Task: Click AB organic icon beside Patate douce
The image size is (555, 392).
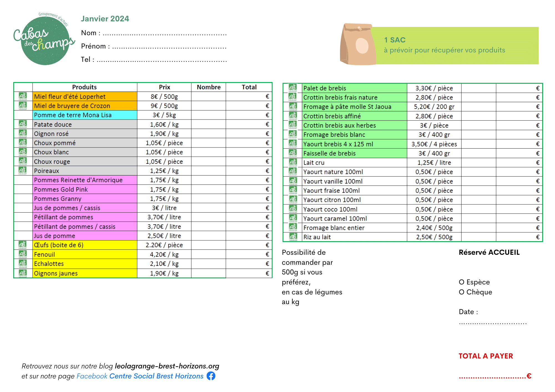Action: point(23,124)
